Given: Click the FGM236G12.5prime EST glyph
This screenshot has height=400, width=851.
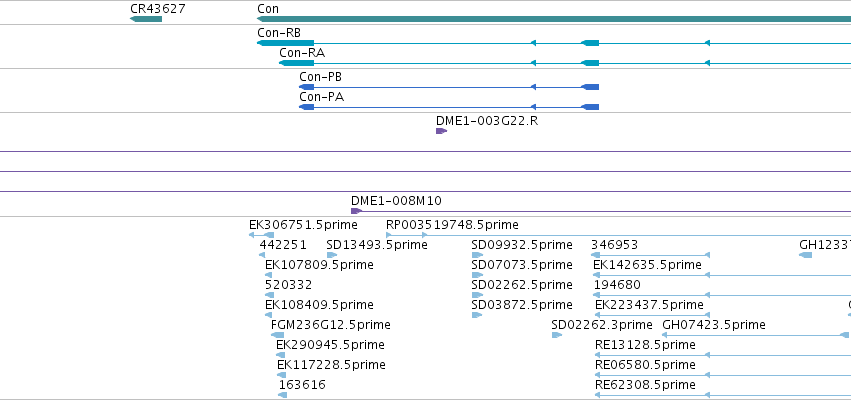Looking at the screenshot, I should coord(277,335).
